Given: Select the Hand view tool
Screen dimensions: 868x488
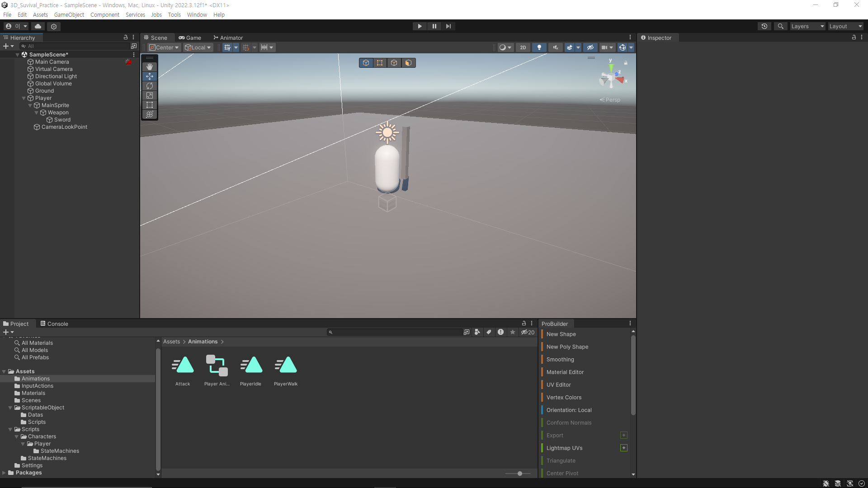Looking at the screenshot, I should click(150, 67).
